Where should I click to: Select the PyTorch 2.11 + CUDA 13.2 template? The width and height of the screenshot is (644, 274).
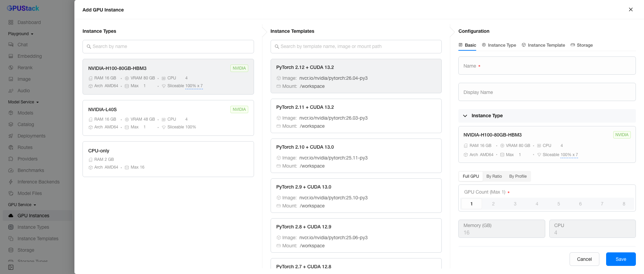356,116
